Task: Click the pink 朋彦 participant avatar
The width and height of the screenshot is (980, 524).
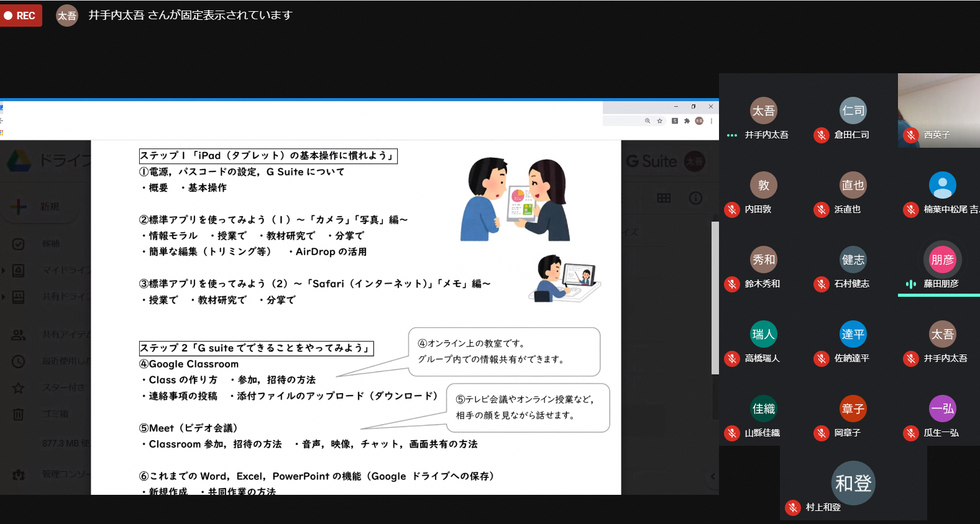Action: click(x=943, y=260)
